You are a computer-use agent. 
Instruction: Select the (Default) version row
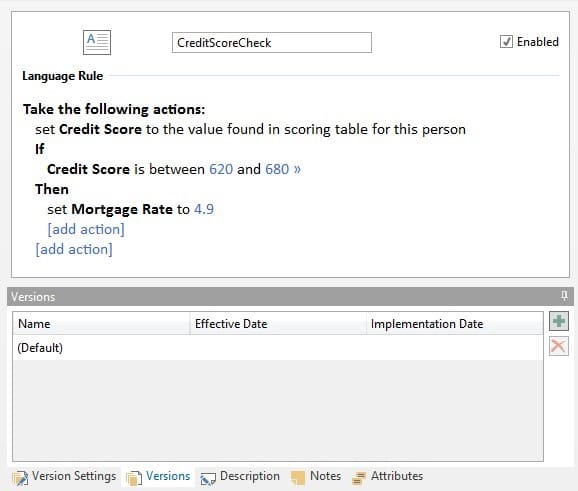pyautogui.click(x=278, y=348)
